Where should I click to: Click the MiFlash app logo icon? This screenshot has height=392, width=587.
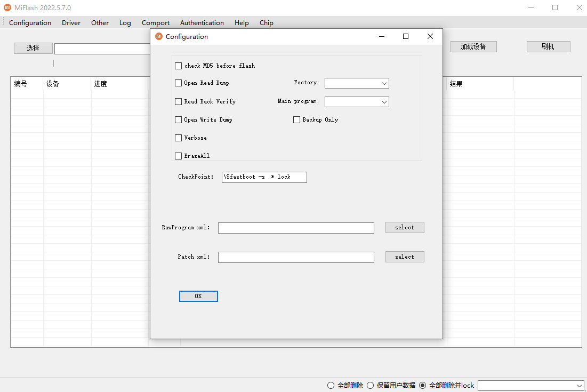pos(7,8)
